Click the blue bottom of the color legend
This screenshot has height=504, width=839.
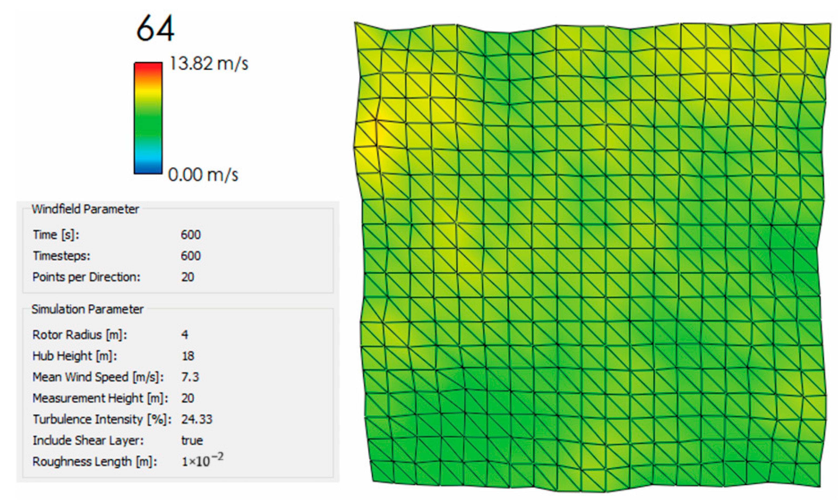[148, 169]
